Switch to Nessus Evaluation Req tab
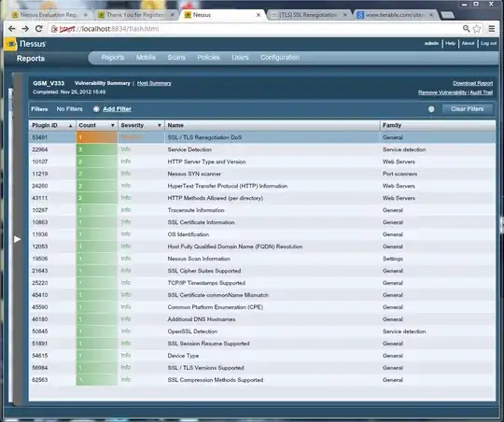 (49, 15)
